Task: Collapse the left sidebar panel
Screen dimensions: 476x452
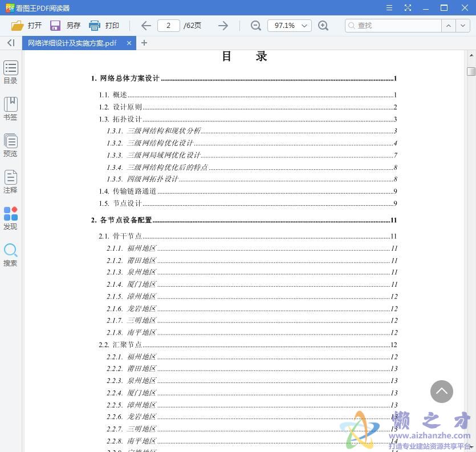Action: 10,43
